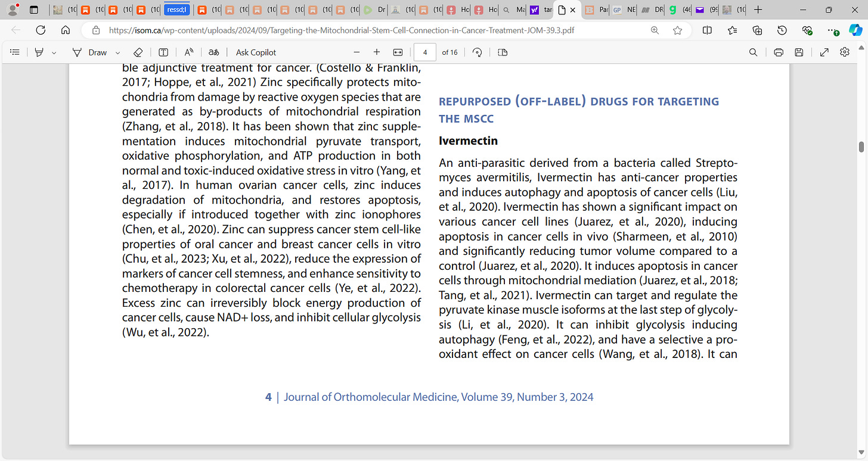Viewport: 868px width, 461px height.
Task: Switch to the 'DR' tab
Action: [x=652, y=10]
